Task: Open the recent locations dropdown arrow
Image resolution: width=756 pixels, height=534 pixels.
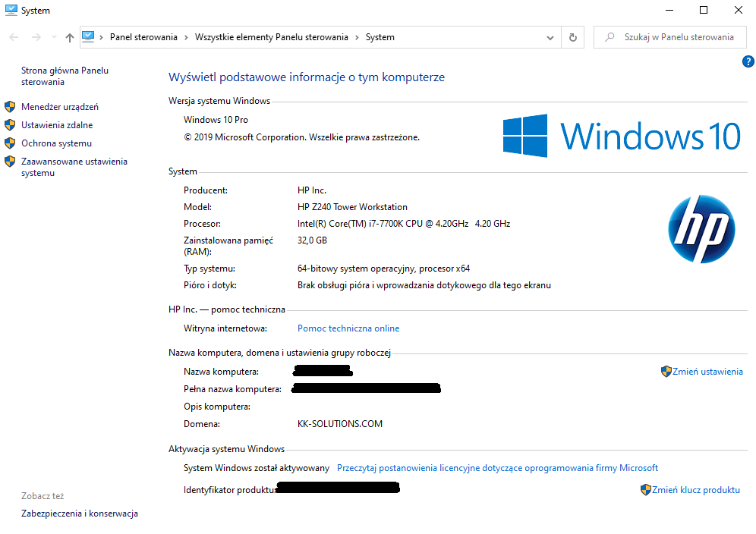Action: [x=54, y=37]
